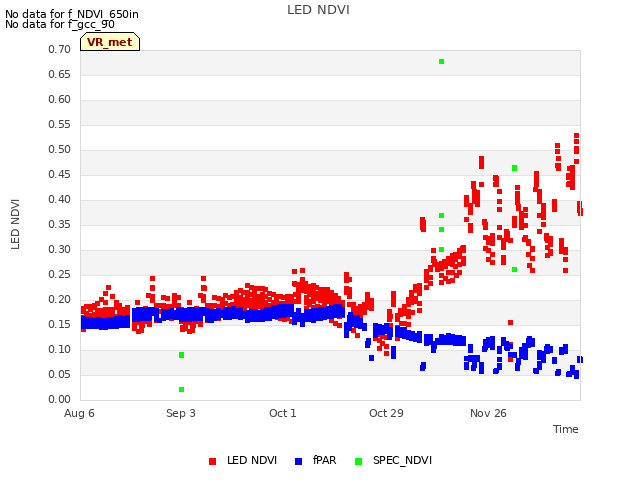Toggle the LED NDVI legend label

tap(252, 460)
